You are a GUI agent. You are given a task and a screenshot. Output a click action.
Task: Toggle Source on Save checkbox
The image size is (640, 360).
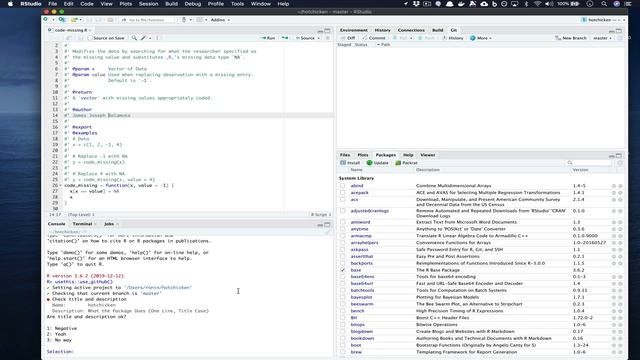[90, 38]
